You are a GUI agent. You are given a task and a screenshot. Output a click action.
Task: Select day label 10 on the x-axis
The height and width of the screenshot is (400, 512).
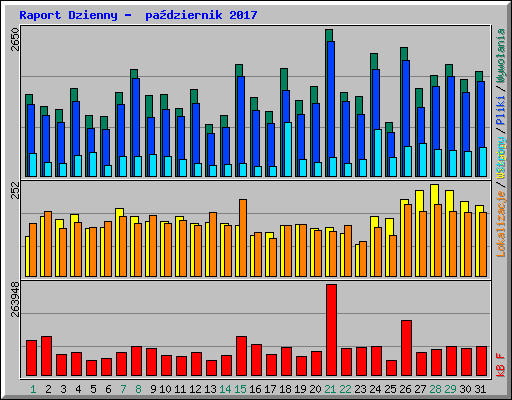click(x=165, y=389)
